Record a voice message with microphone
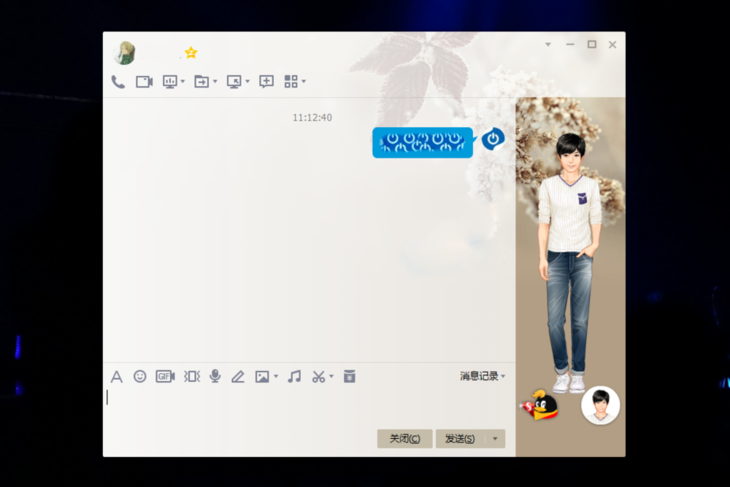 pyautogui.click(x=215, y=376)
